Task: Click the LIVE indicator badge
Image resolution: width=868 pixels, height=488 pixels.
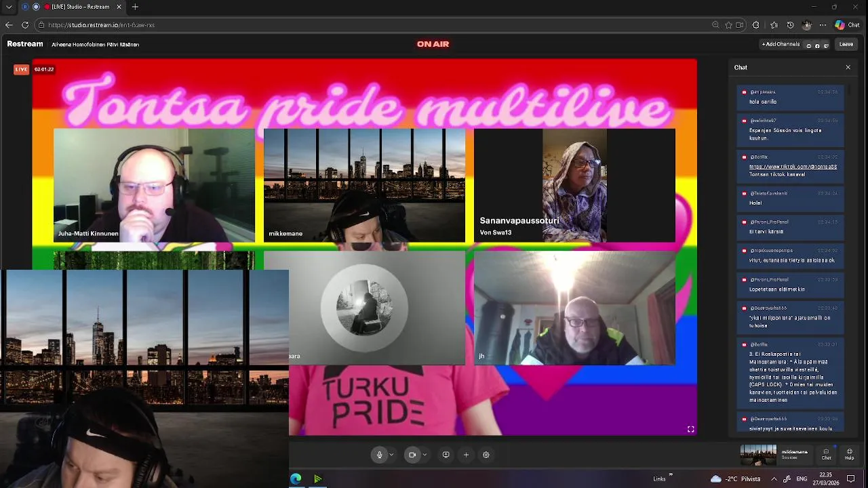Action: [x=22, y=69]
